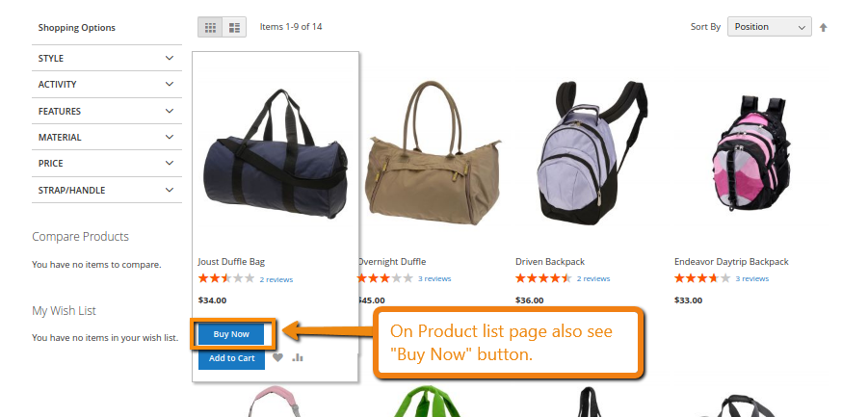This screenshot has width=868, height=417.
Task: Expand the FEATURES filter option
Action: [x=107, y=111]
